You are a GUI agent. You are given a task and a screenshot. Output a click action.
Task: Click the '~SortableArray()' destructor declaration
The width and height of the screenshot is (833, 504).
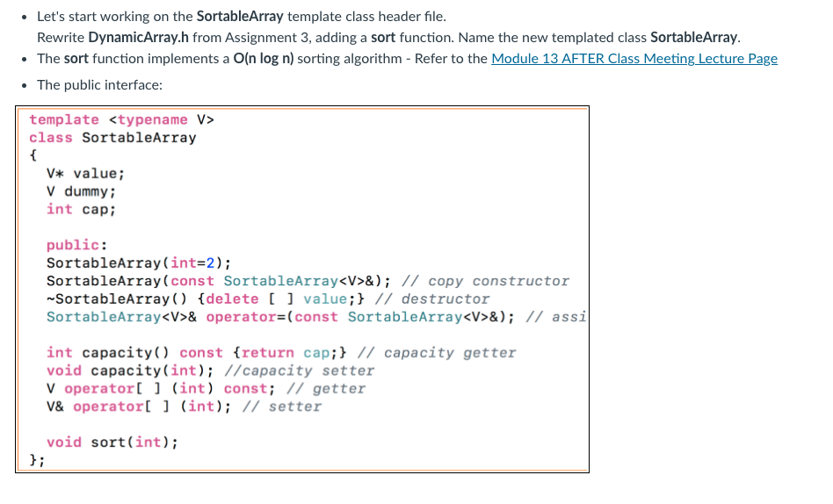117,299
